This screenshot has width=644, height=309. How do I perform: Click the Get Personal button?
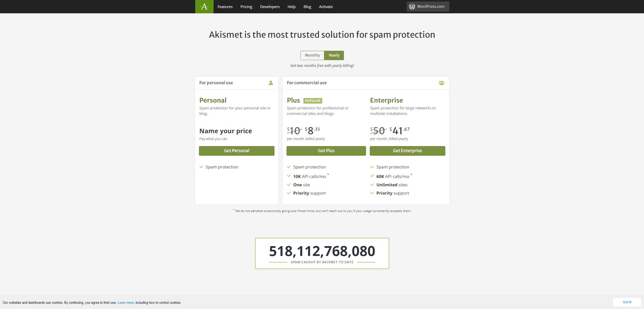tap(237, 151)
